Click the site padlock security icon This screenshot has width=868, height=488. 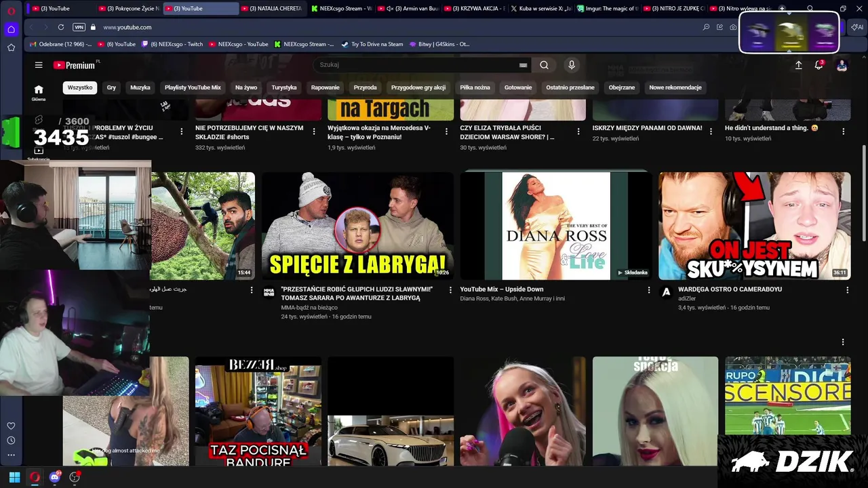[93, 27]
